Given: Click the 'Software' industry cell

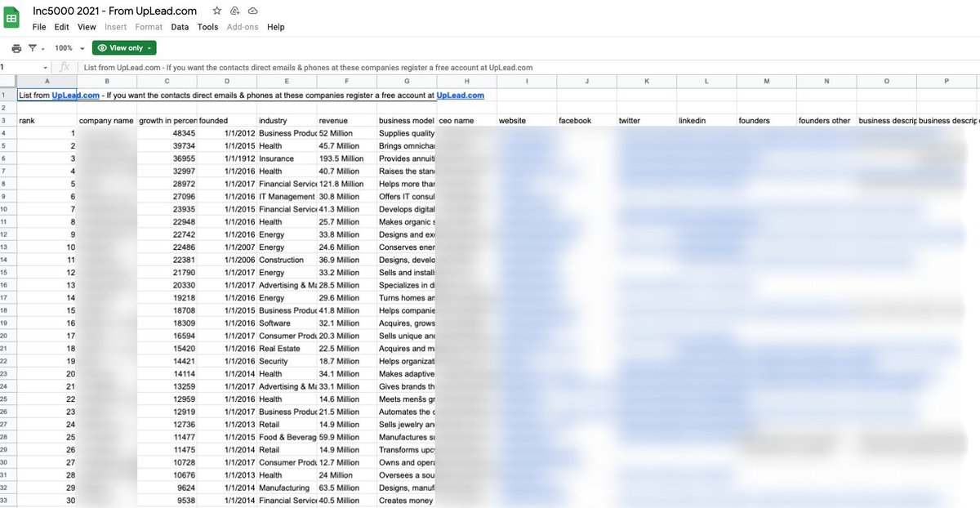Looking at the screenshot, I should [x=287, y=323].
